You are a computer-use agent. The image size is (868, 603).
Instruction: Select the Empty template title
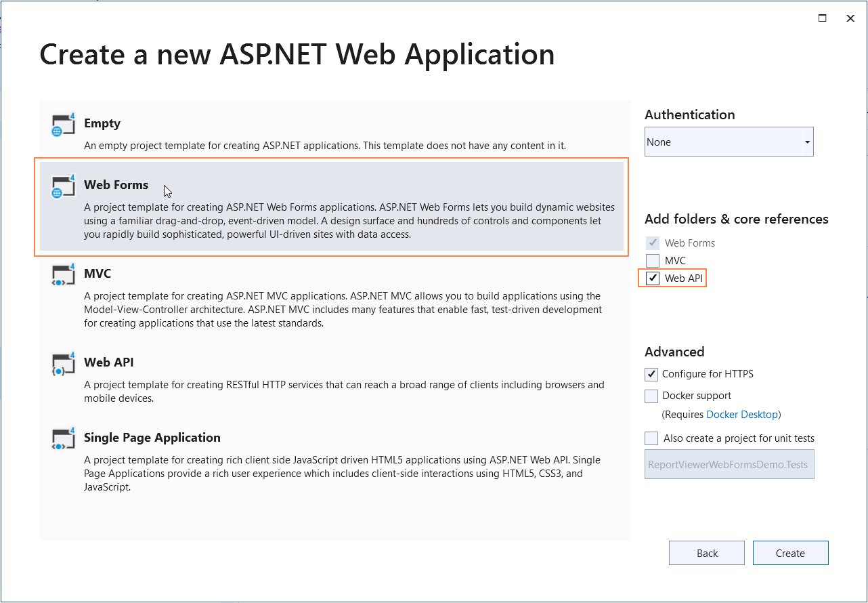tap(102, 123)
